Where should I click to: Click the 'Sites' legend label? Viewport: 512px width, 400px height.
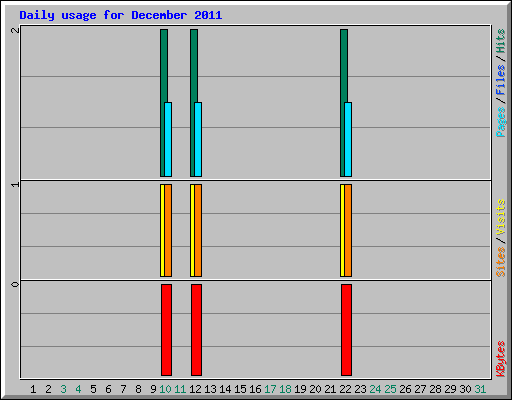(501, 262)
